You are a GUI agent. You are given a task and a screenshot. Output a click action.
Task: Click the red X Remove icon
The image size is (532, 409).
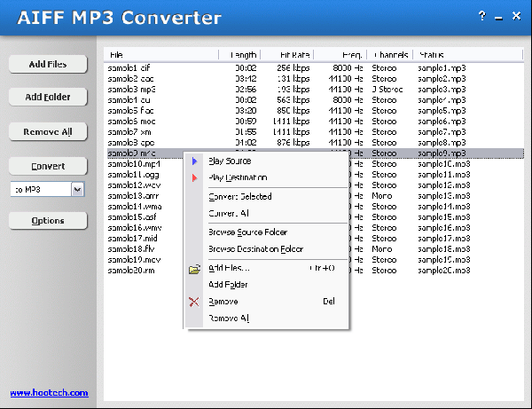coord(194,302)
